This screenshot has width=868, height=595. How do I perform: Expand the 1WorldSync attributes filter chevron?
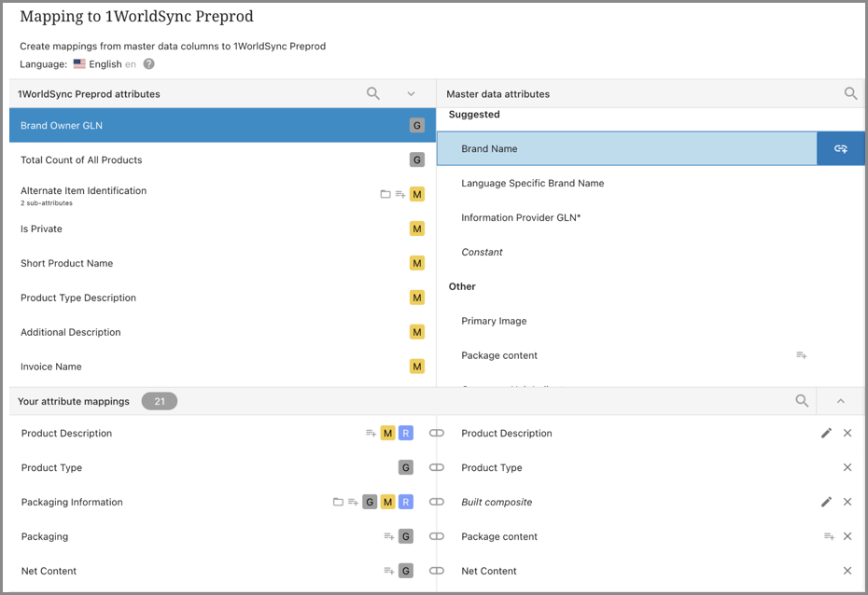(411, 93)
